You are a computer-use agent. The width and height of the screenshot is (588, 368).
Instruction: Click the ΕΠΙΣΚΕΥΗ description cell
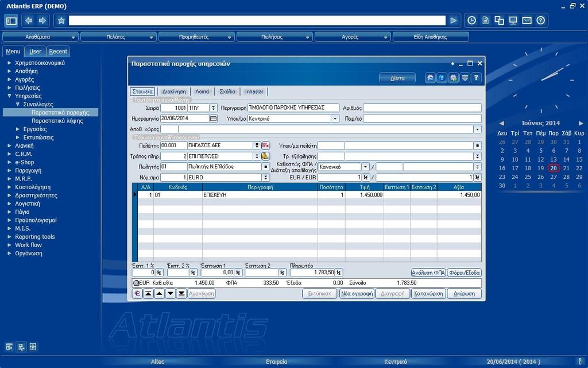(x=260, y=195)
